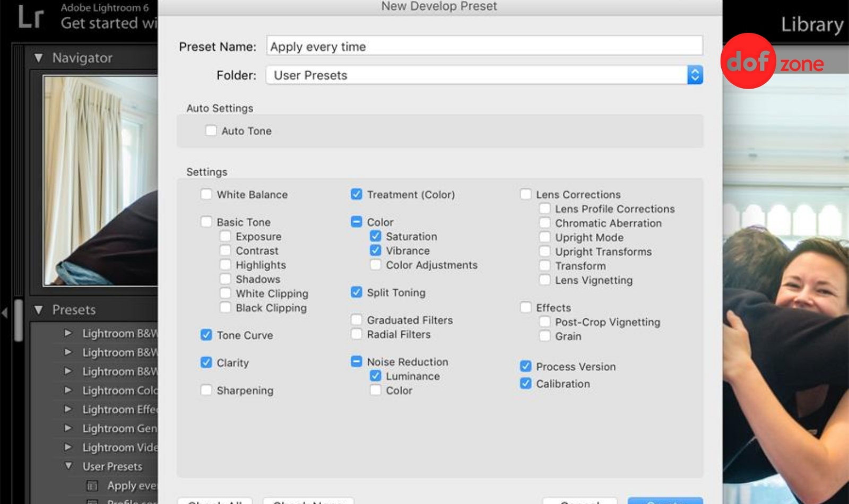The width and height of the screenshot is (849, 504).
Task: Uncheck the Vibrance option
Action: point(376,250)
